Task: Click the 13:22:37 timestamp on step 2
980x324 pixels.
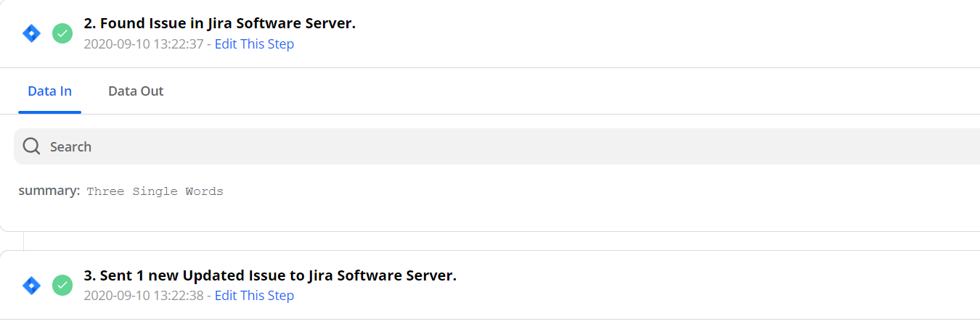Action: (144, 44)
